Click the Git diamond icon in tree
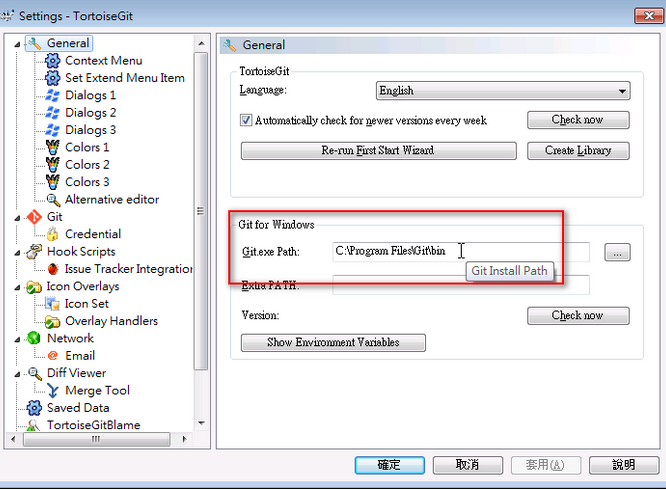This screenshot has width=666, height=490. [x=34, y=217]
